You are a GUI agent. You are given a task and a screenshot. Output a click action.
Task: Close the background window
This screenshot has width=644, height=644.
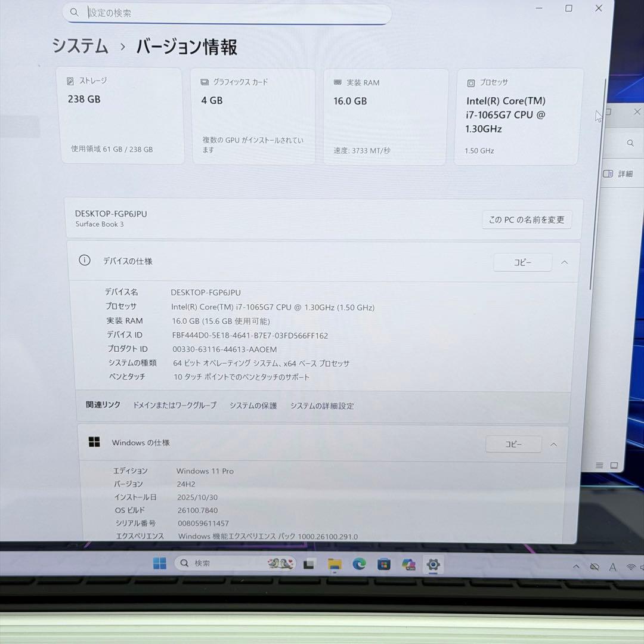click(x=637, y=112)
